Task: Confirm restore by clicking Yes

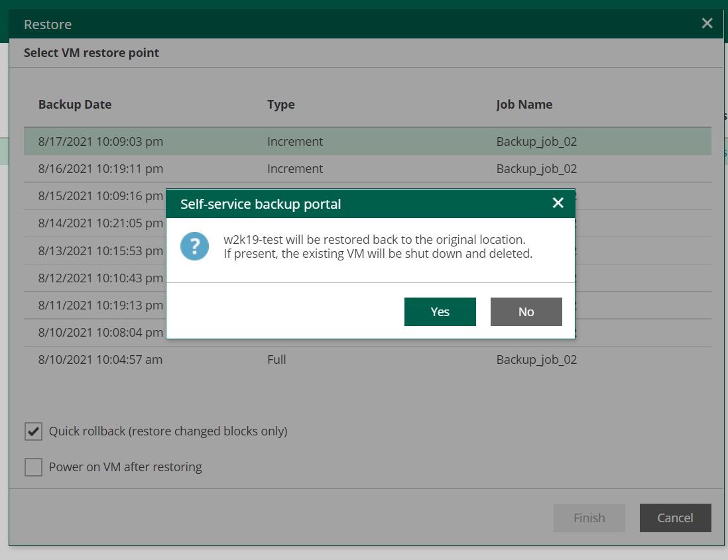Action: click(x=440, y=311)
